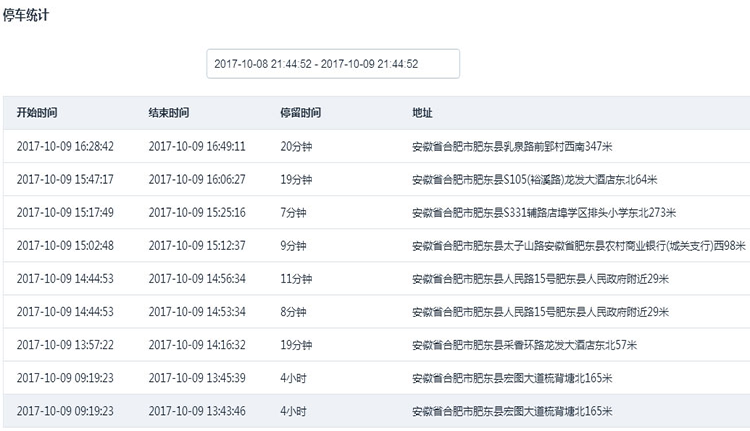Click end time 2017-10-09 13:43:46
The height and width of the screenshot is (431, 750).
tap(197, 411)
